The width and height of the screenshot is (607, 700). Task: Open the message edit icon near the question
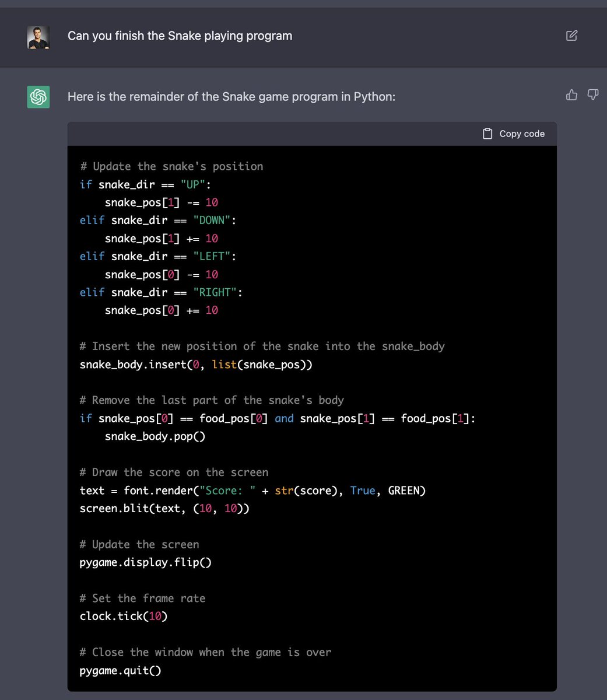[x=571, y=36]
